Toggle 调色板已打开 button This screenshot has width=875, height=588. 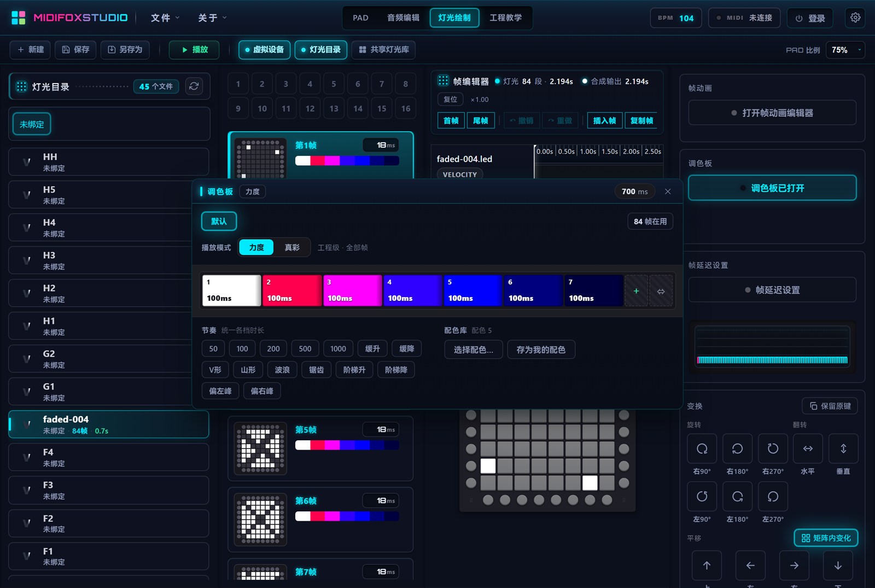(x=772, y=188)
